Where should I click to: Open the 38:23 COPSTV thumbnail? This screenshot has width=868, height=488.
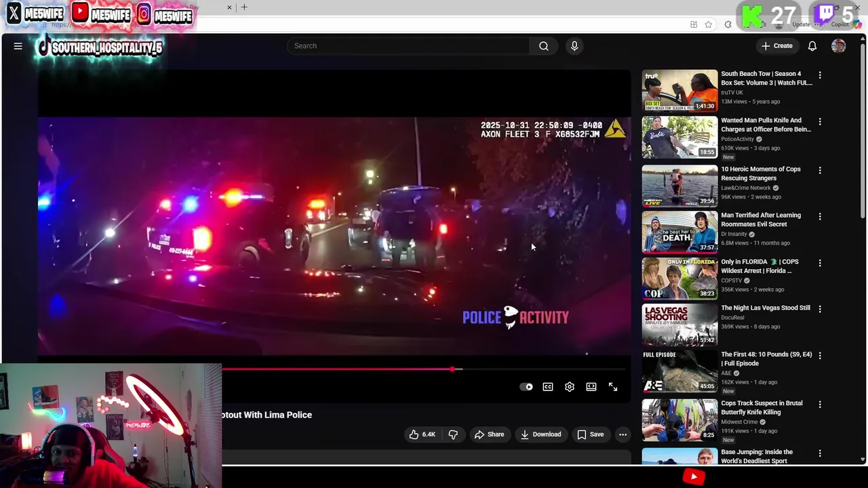coord(679,278)
